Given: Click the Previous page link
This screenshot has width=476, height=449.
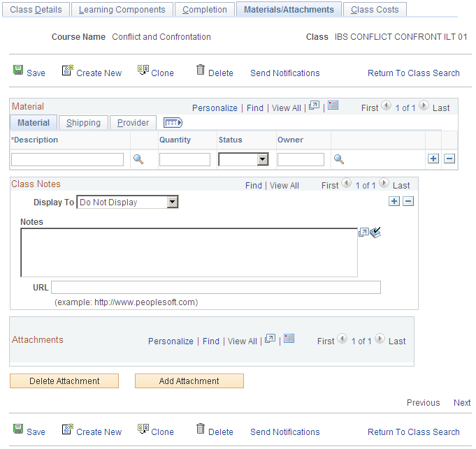Looking at the screenshot, I should (x=423, y=403).
